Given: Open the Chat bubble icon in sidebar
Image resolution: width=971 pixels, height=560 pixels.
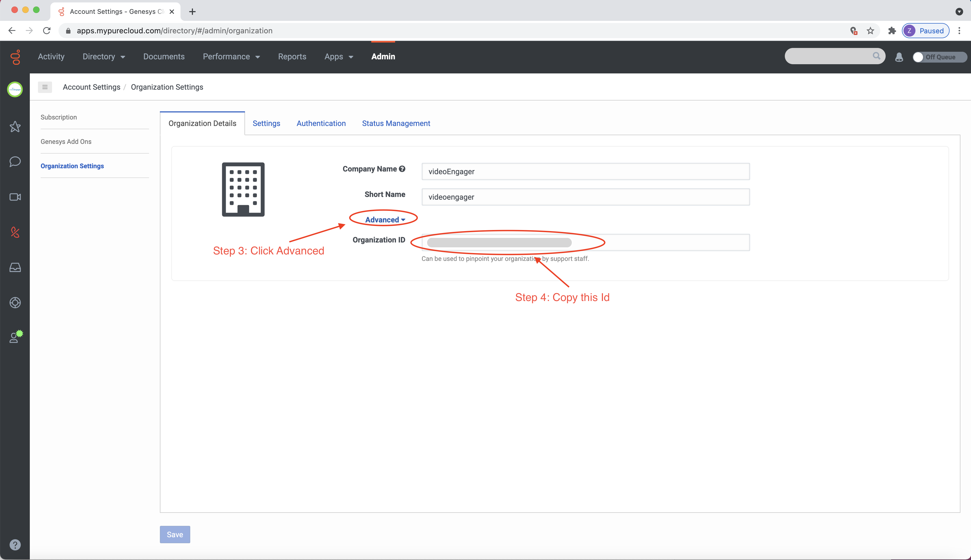Looking at the screenshot, I should (15, 161).
